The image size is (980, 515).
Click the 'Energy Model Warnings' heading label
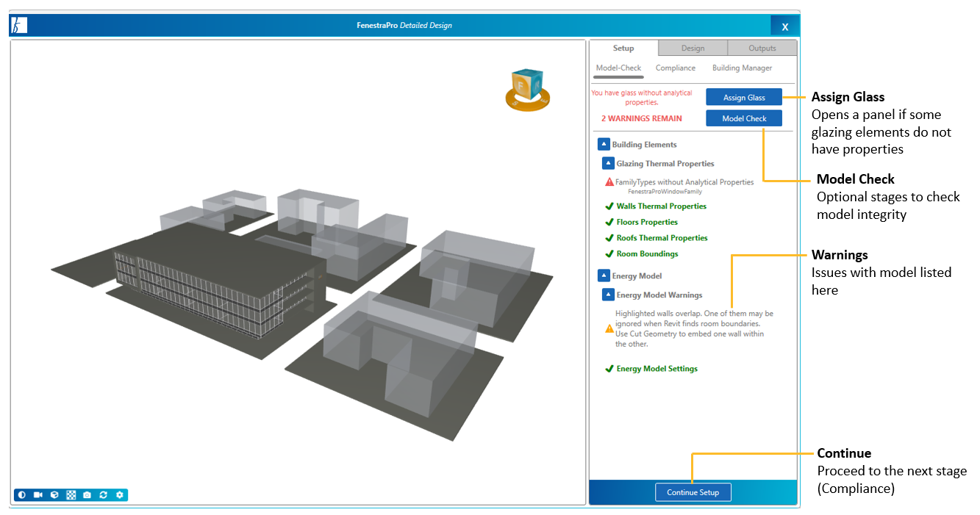point(659,295)
